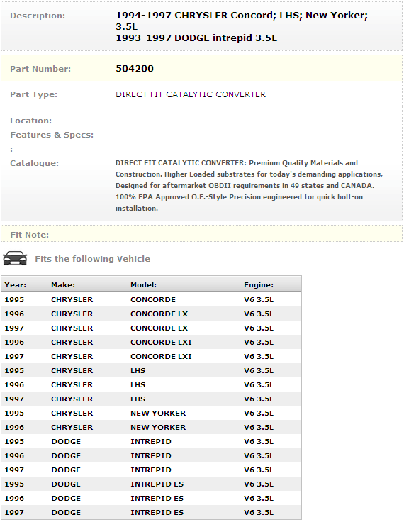The width and height of the screenshot is (404, 532).
Task: Click the Description label
Action: (x=38, y=16)
